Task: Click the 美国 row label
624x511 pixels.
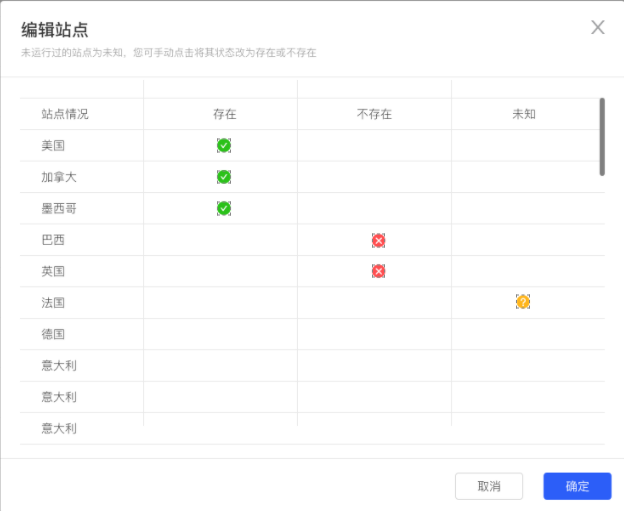Action: click(53, 146)
